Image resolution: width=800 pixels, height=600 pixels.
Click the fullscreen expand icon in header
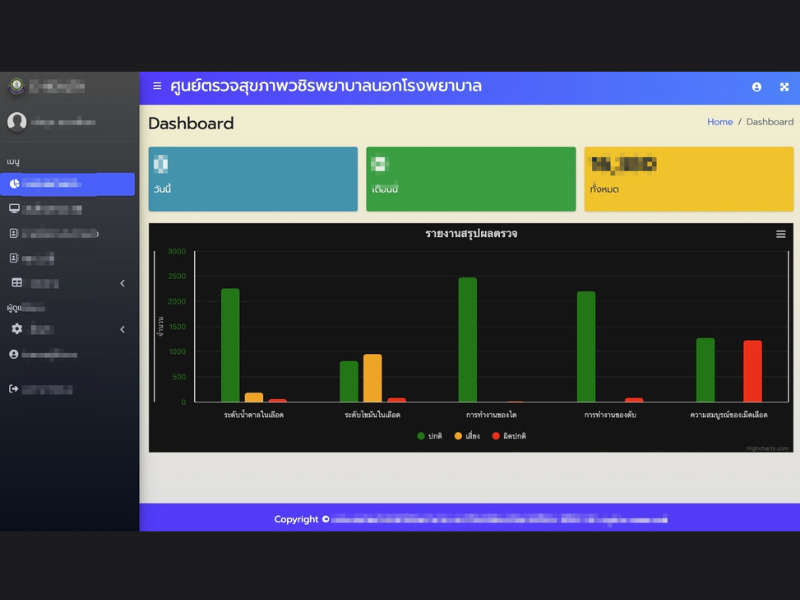[784, 87]
